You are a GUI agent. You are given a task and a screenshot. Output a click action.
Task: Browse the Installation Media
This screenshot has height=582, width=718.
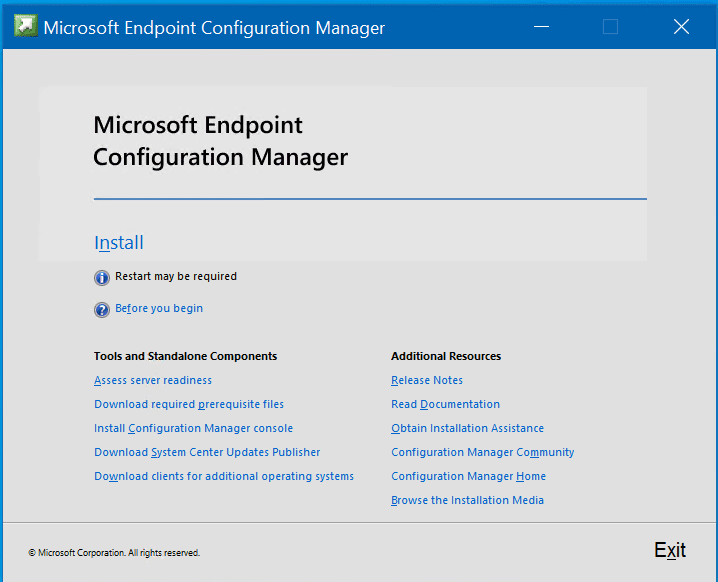pyautogui.click(x=468, y=500)
